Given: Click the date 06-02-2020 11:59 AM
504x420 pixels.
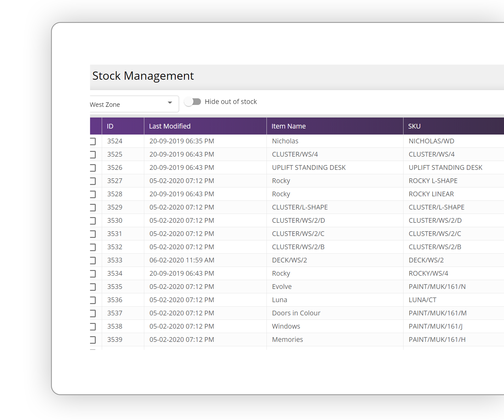Looking at the screenshot, I should 182,260.
